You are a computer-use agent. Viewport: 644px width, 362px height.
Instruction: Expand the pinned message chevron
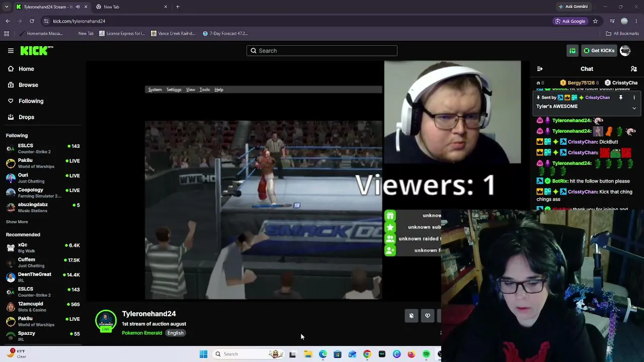click(x=634, y=108)
